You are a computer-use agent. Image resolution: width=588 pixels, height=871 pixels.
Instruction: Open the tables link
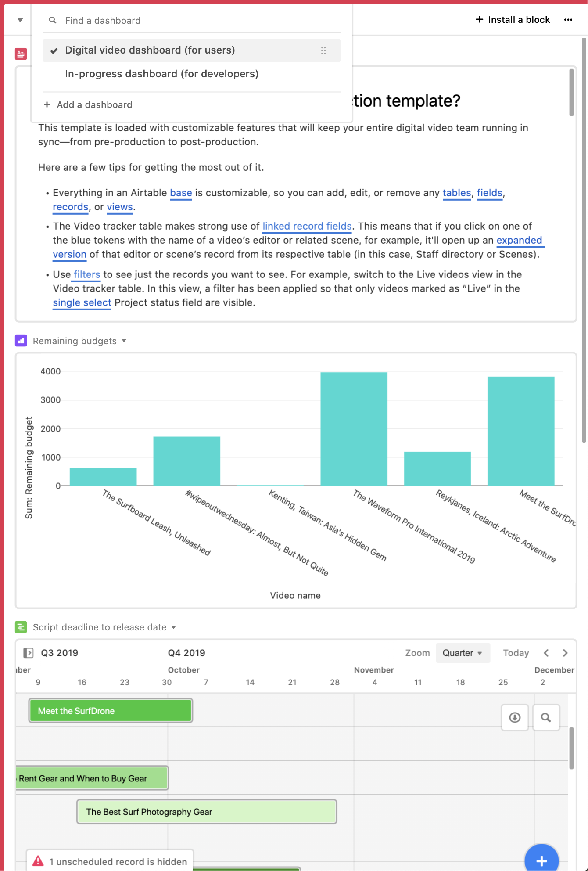click(x=456, y=193)
